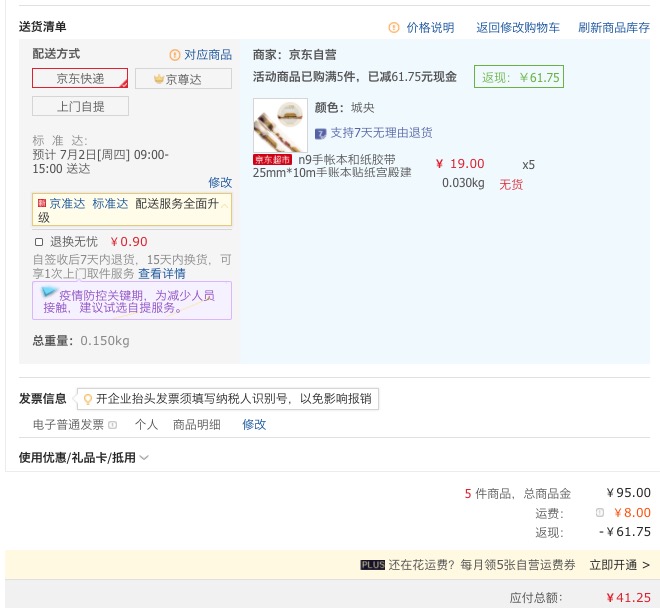
Task: Open the n9手帐本和纸胶带 product title
Action: click(x=332, y=166)
